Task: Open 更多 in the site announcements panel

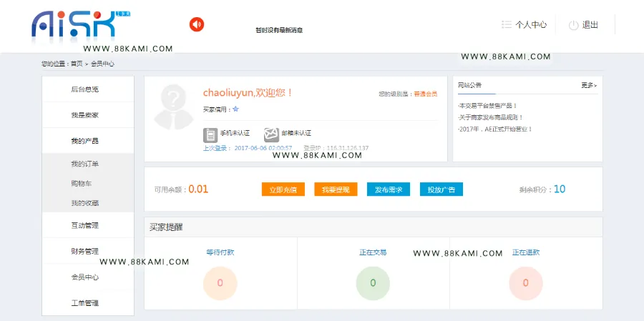Action: (x=589, y=85)
